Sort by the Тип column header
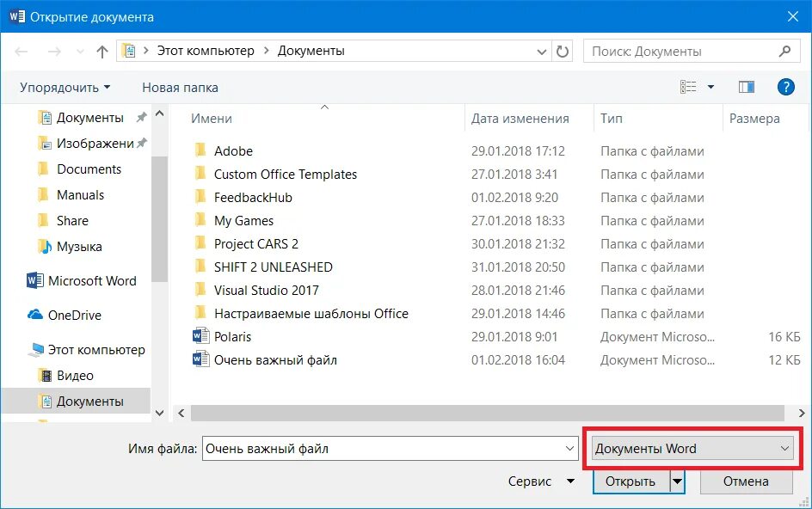This screenshot has width=812, height=509. point(611,119)
